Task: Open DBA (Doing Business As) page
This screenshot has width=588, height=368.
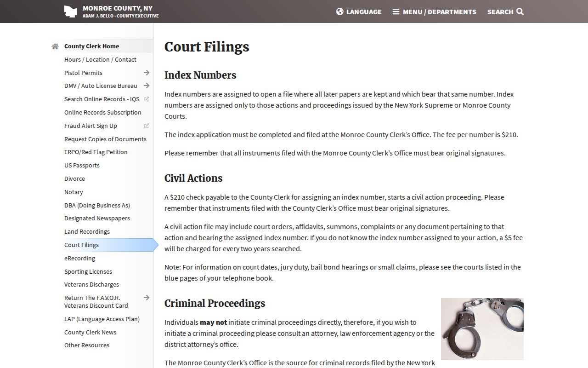Action: point(97,206)
